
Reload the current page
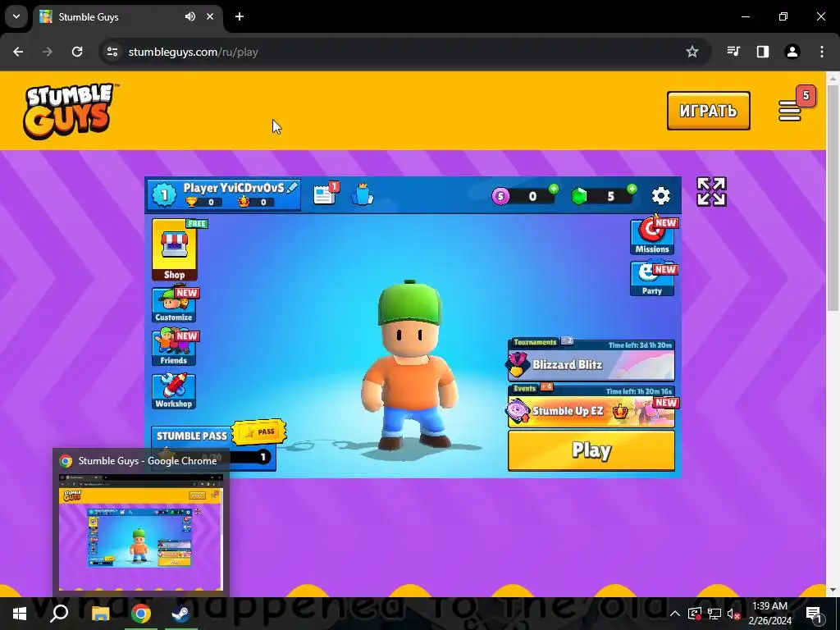click(77, 52)
